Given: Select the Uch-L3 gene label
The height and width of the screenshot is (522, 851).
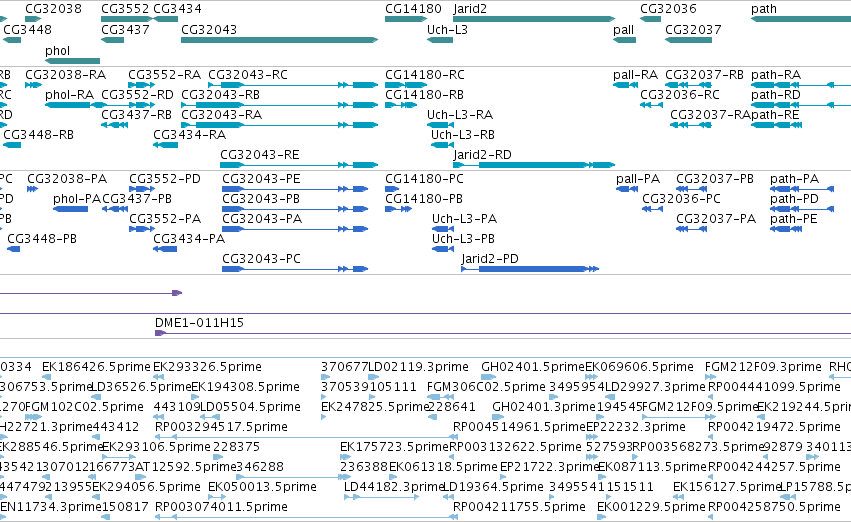Looking at the screenshot, I should click(447, 29).
